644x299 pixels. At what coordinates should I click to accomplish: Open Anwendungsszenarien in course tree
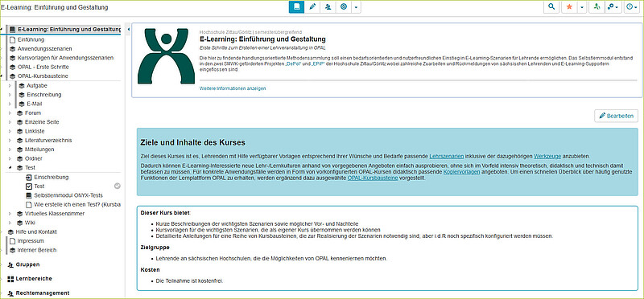(x=45, y=49)
